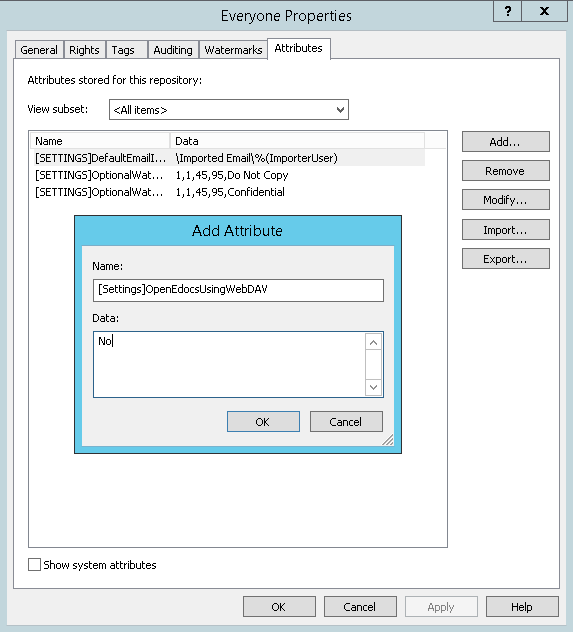Click inside the Data text area
Screen dimensions: 573x632
point(229,364)
